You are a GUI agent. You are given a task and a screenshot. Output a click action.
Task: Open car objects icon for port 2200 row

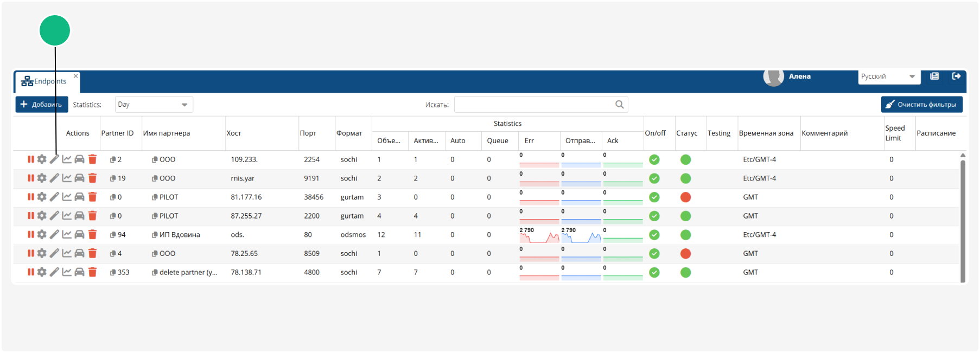[79, 216]
